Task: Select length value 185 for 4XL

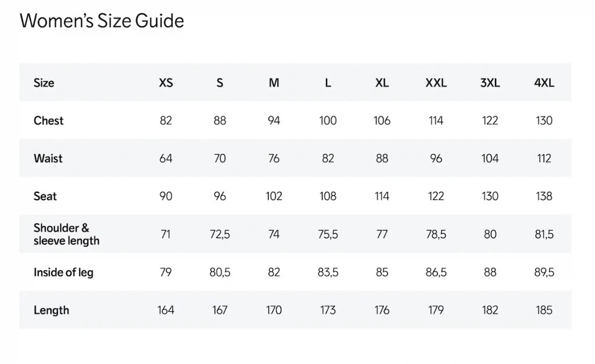Action: coord(544,310)
